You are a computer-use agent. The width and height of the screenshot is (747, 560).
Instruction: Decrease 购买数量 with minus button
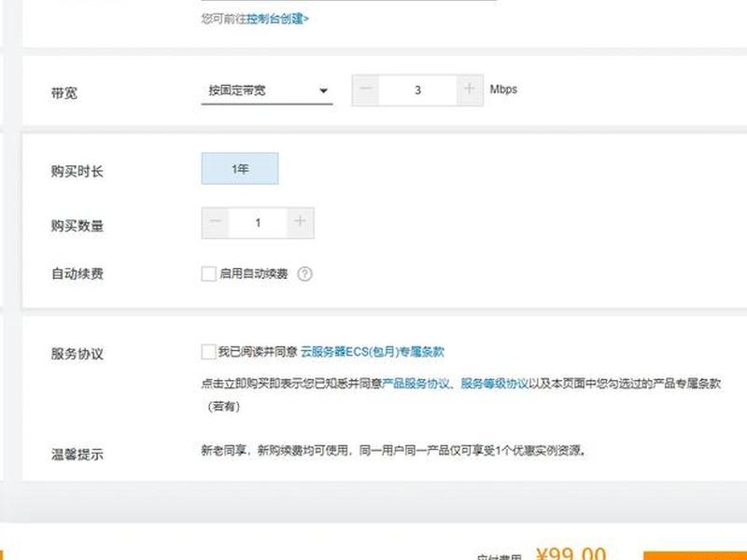216,222
